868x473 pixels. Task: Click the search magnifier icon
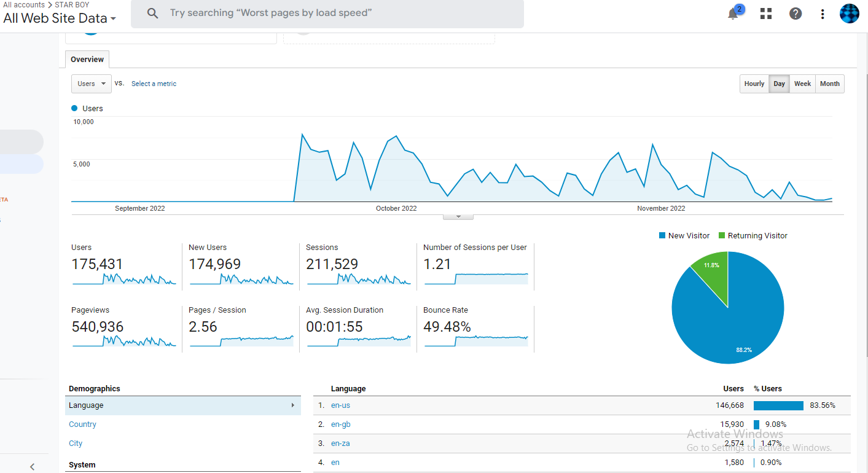coord(153,14)
